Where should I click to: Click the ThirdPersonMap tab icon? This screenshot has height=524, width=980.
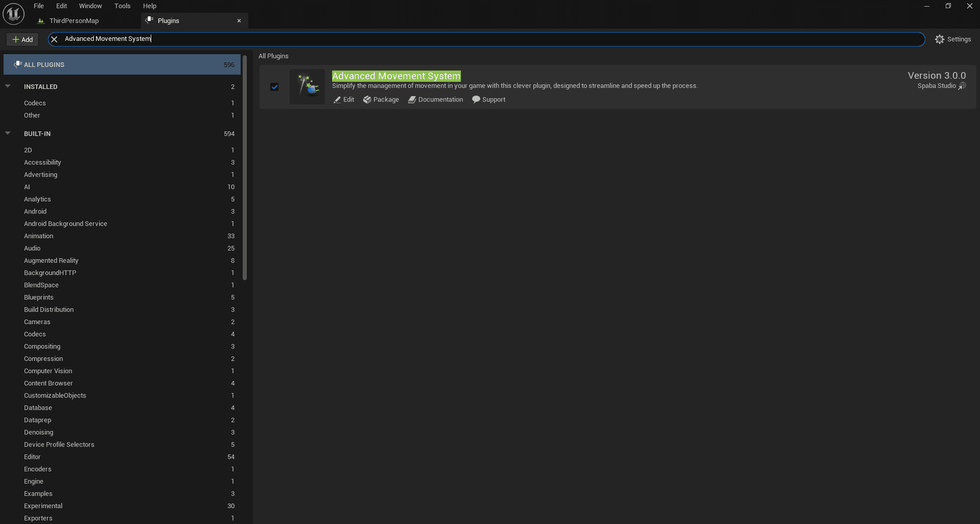click(41, 21)
